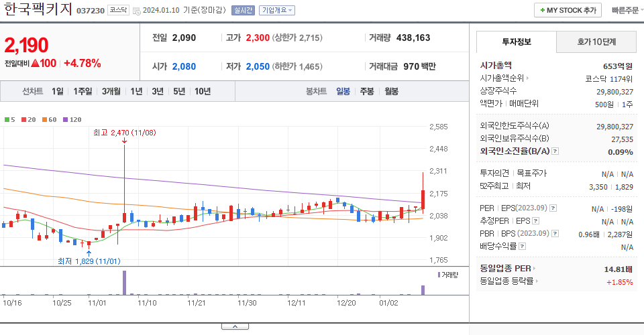Switch to 호가10단계 tab
The height and width of the screenshot is (335, 644).
click(x=596, y=42)
